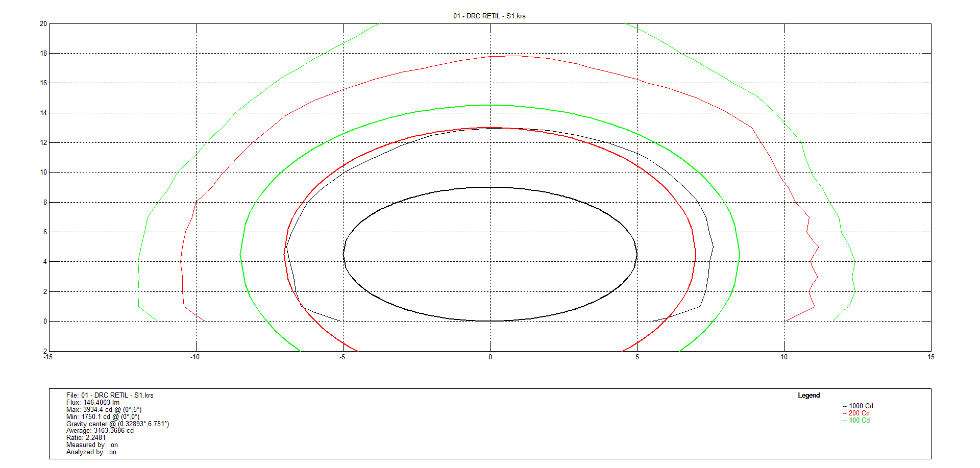Click the x-axis tick label 10
This screenshot has width=980, height=468.
[x=784, y=357]
